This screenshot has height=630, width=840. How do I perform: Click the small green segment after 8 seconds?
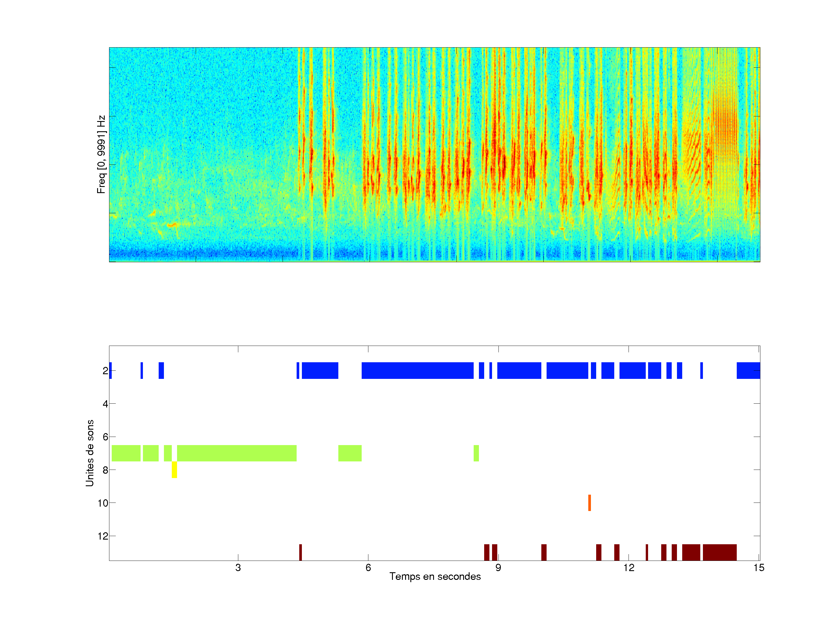[476, 453]
